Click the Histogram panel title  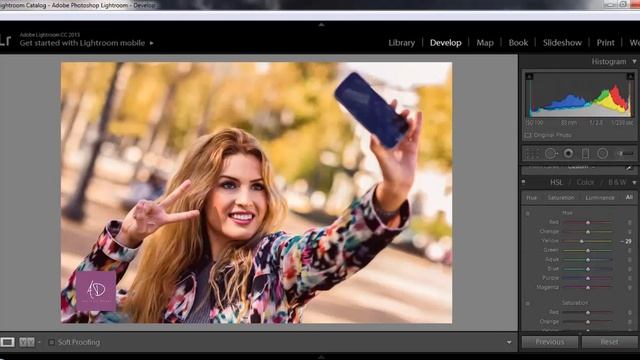(x=609, y=62)
